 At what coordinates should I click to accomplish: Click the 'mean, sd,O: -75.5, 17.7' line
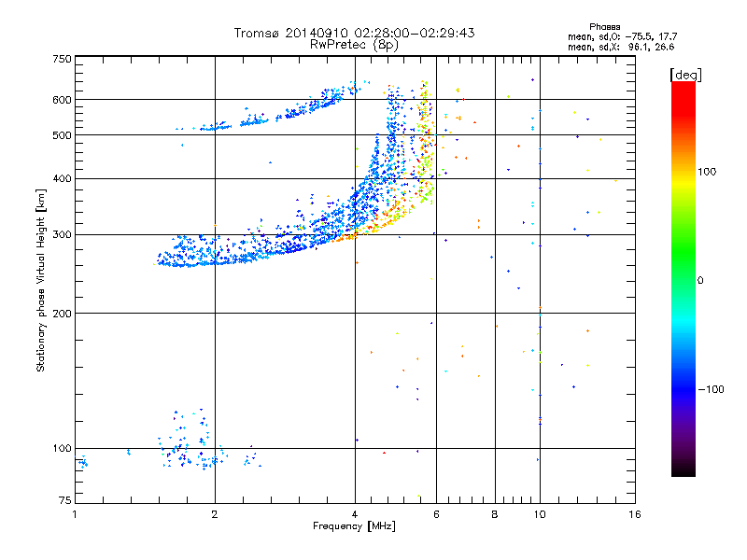622,36
